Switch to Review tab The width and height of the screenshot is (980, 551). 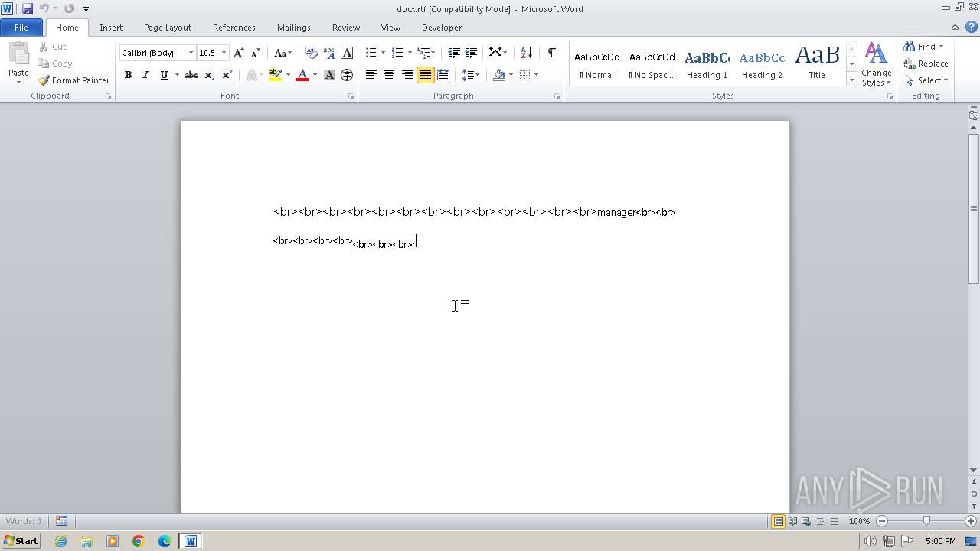coord(346,28)
